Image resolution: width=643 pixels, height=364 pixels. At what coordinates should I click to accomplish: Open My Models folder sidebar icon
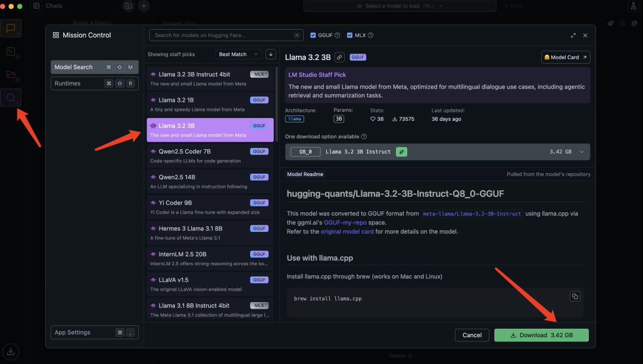click(x=11, y=74)
